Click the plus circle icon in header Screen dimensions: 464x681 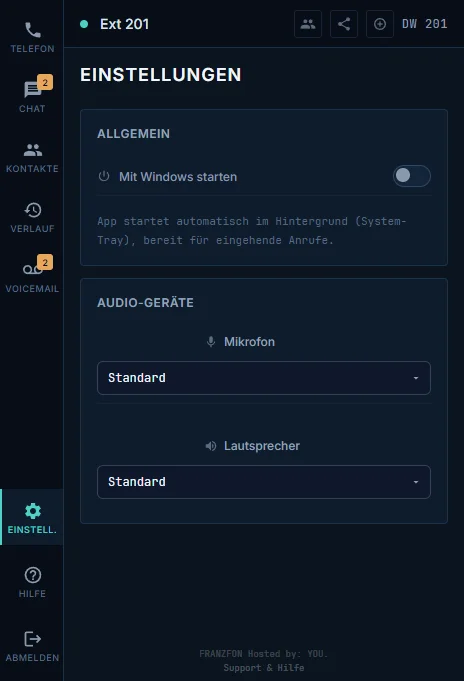point(380,24)
